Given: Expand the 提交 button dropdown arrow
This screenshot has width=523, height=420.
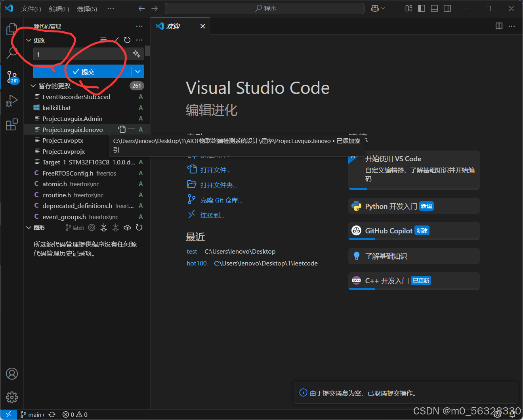Looking at the screenshot, I should tap(138, 72).
